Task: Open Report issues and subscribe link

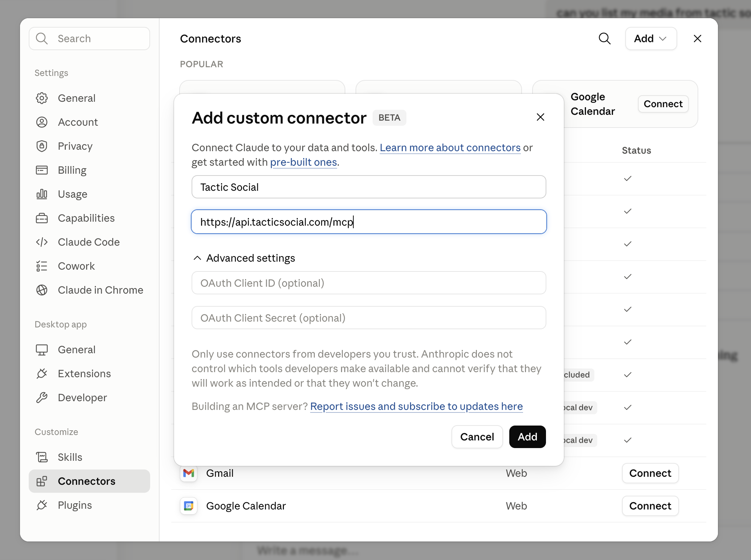Action: pyautogui.click(x=416, y=406)
